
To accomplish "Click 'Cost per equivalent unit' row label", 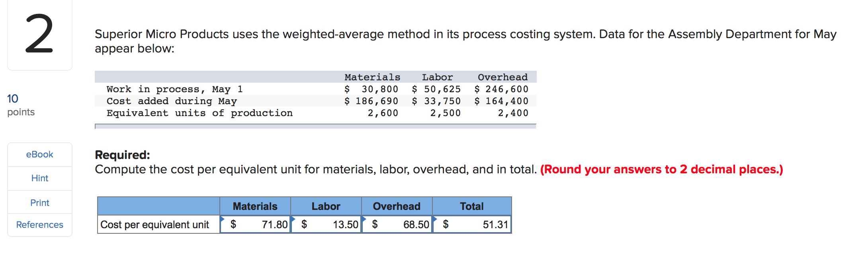I will (155, 225).
